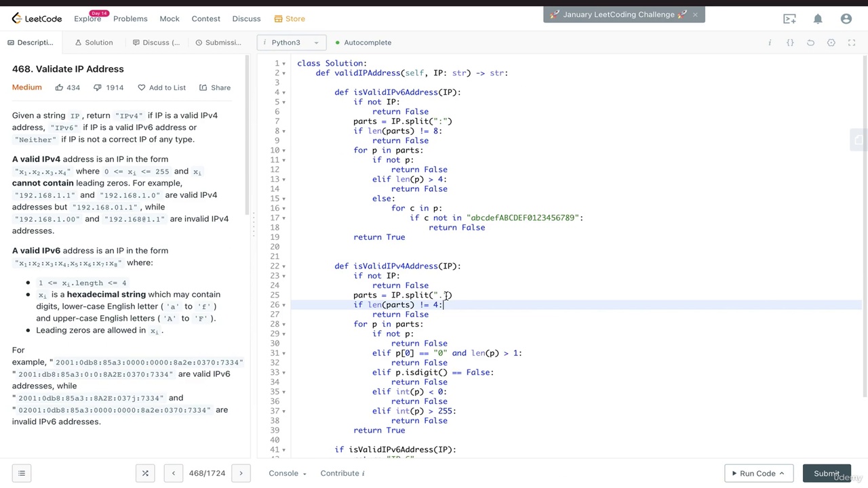The width and height of the screenshot is (868, 488).
Task: Open the Explore menu item
Action: point(87,19)
